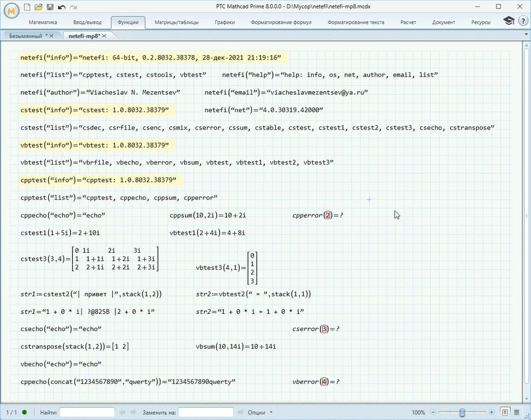Select the vbtest("info") highlighted region
This screenshot has width=531, height=420.
(x=97, y=145)
